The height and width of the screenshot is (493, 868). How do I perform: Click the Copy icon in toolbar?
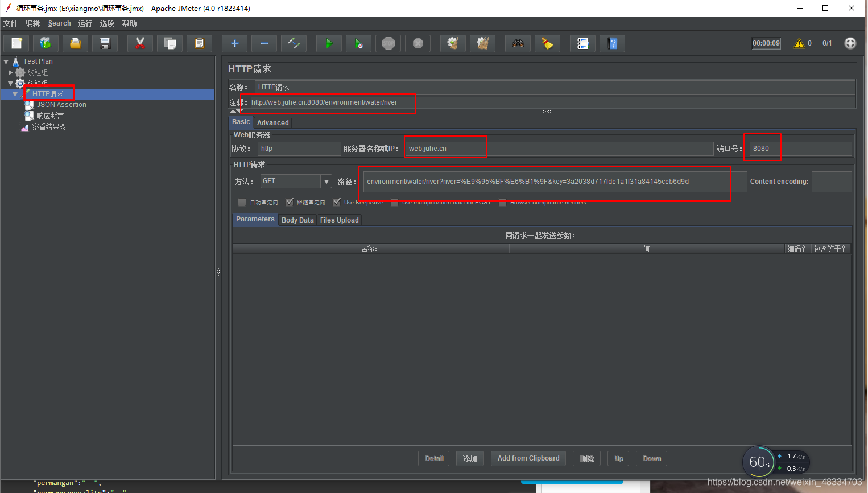[x=170, y=43]
